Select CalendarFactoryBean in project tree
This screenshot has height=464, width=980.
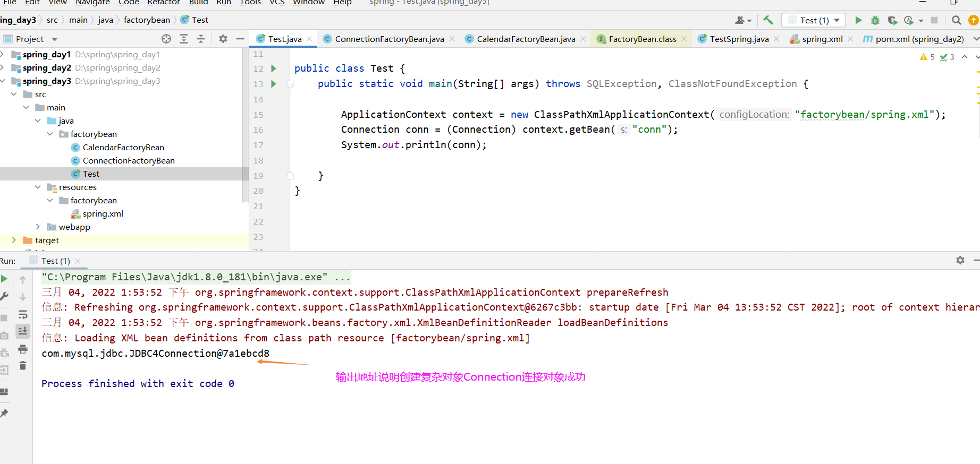[x=123, y=147]
